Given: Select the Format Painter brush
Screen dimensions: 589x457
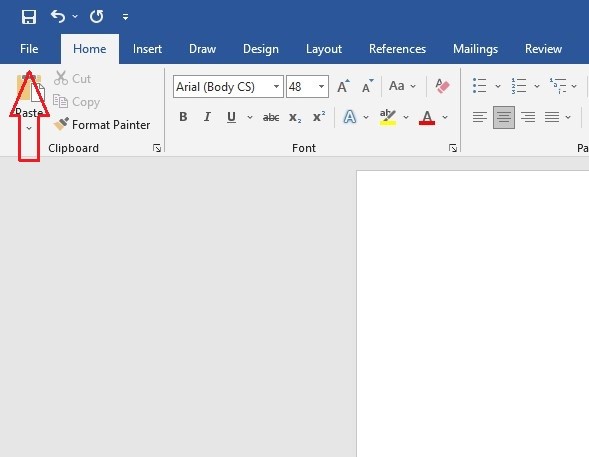Looking at the screenshot, I should [101, 124].
